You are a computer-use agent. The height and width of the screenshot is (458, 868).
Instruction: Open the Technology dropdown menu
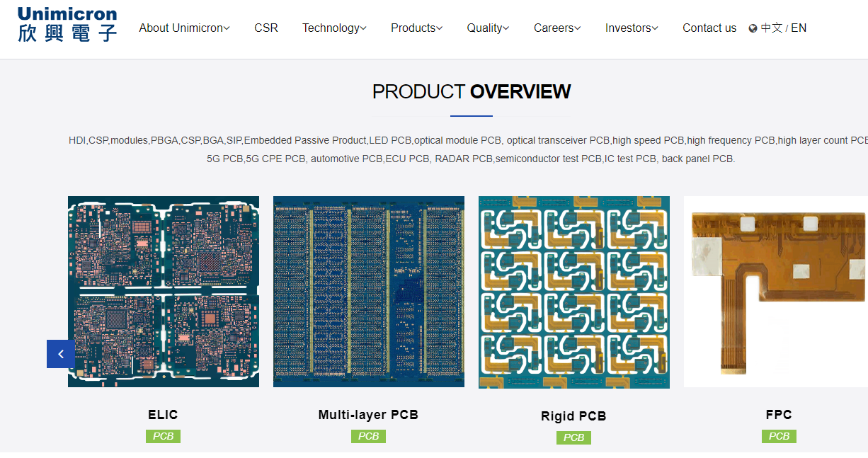334,28
